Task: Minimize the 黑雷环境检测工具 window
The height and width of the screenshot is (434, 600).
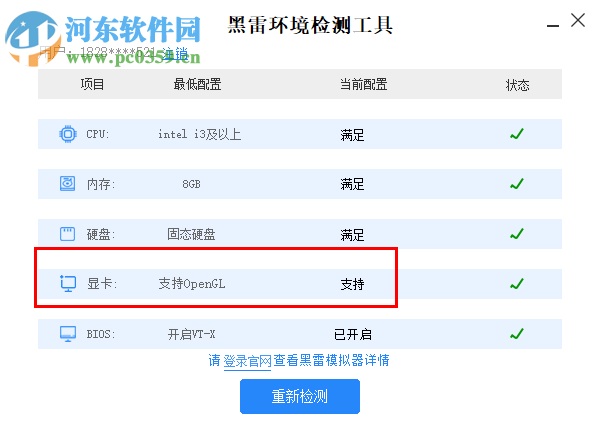Action: point(553,26)
